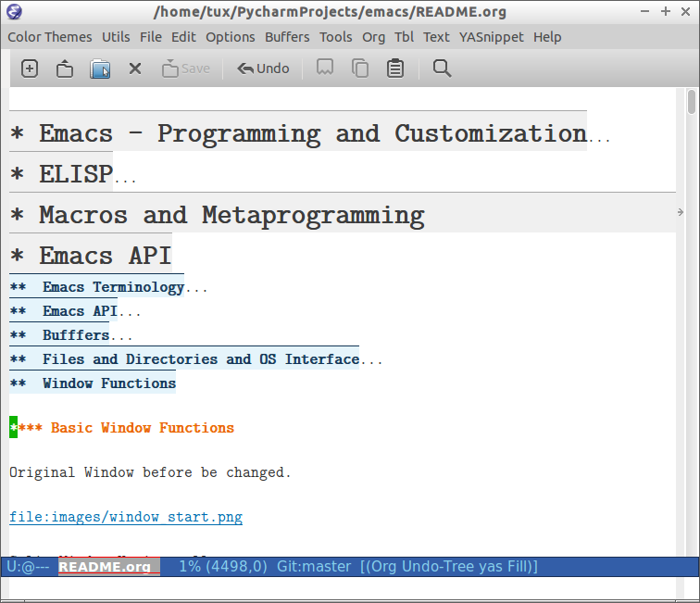Open the Color Themes menu
The height and width of the screenshot is (603, 700).
click(50, 37)
